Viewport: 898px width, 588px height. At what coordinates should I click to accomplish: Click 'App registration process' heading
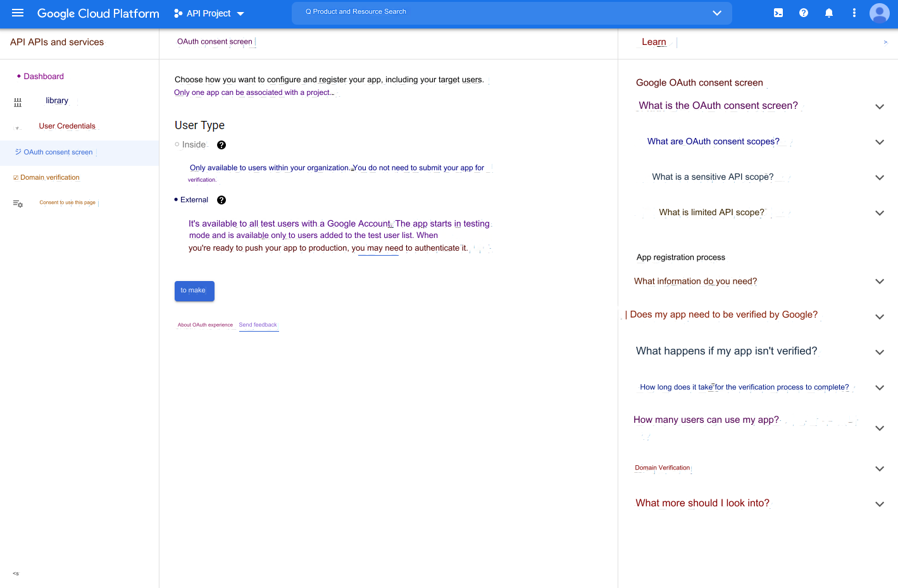tap(681, 258)
